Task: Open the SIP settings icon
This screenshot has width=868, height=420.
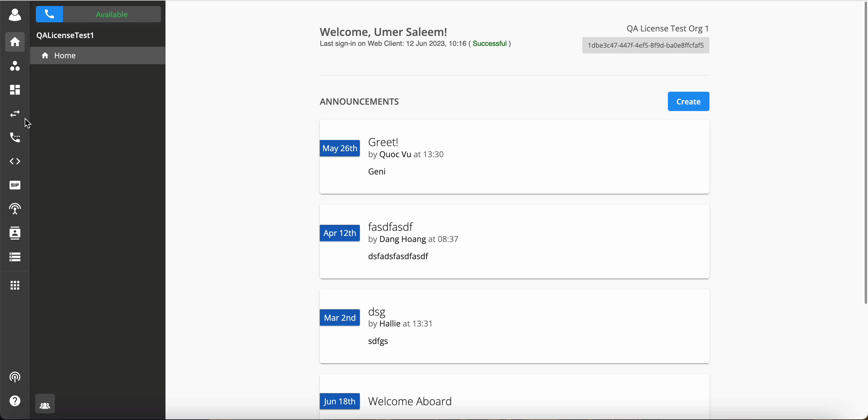Action: [x=15, y=185]
